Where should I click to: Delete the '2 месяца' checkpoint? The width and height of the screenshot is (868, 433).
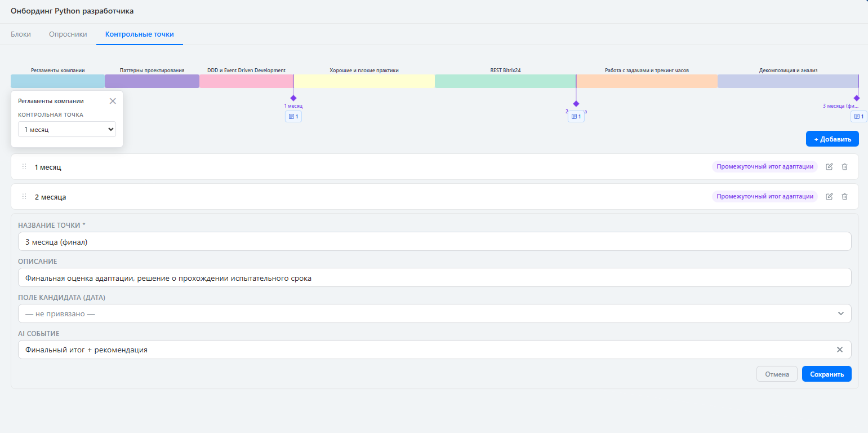click(844, 197)
